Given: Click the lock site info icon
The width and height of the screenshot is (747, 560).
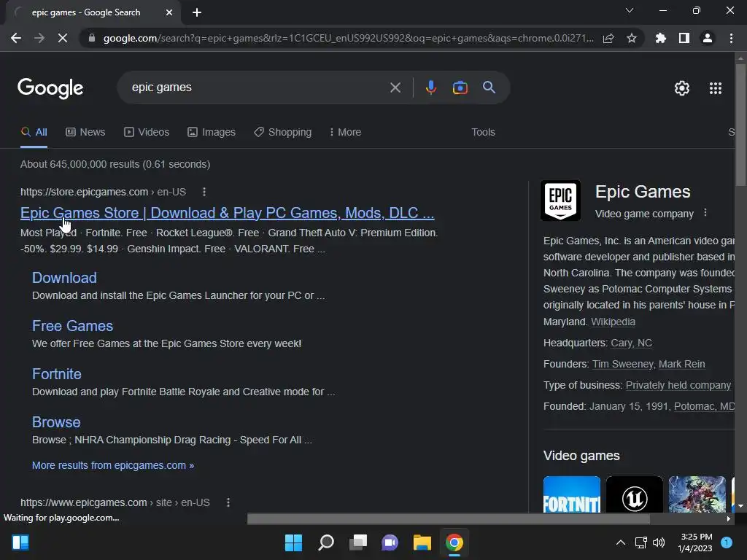Looking at the screenshot, I should click(92, 38).
